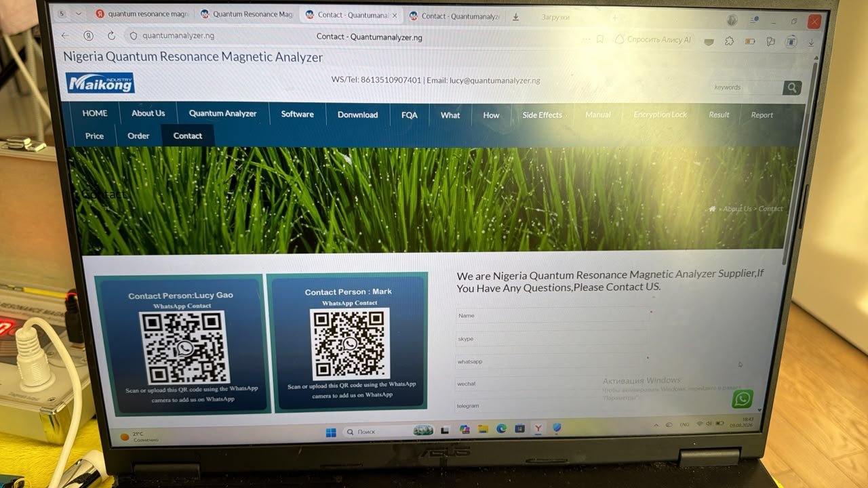Image resolution: width=868 pixels, height=488 pixels.
Task: Open the Yandex home button in the toolbar
Action: coord(88,35)
